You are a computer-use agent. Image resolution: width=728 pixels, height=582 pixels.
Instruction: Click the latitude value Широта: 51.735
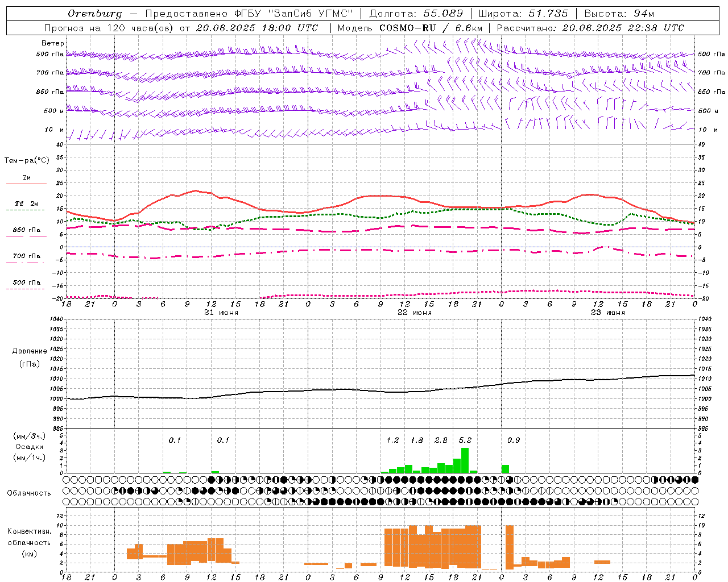[523, 14]
